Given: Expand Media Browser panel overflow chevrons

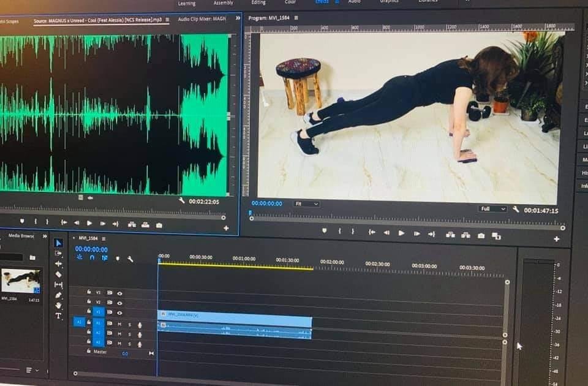Looking at the screenshot, I should click(45, 236).
